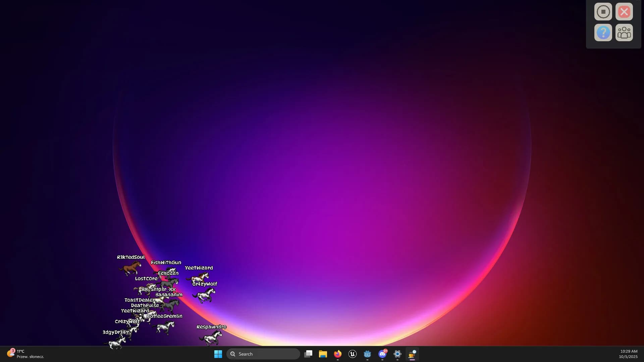Click the LostC0re name label
The height and width of the screenshot is (362, 644).
146,279
